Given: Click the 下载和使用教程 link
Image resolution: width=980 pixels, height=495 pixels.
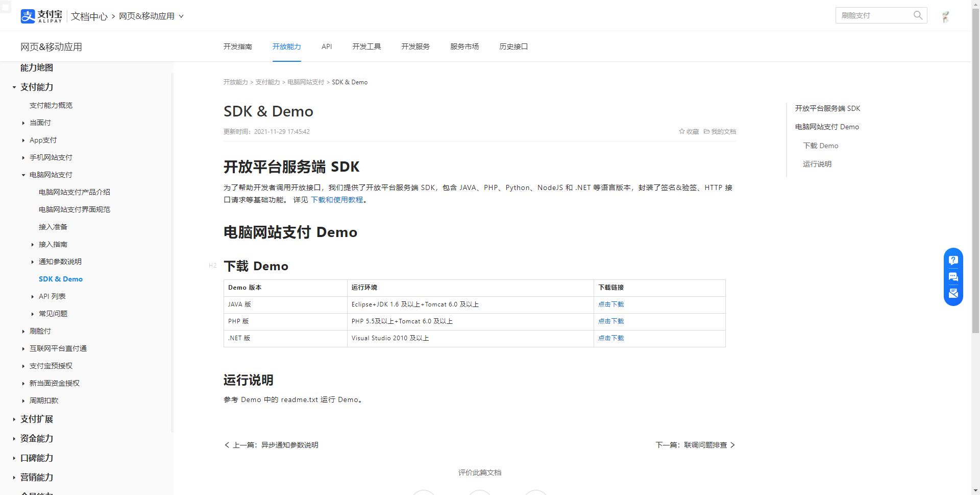Looking at the screenshot, I should (337, 200).
